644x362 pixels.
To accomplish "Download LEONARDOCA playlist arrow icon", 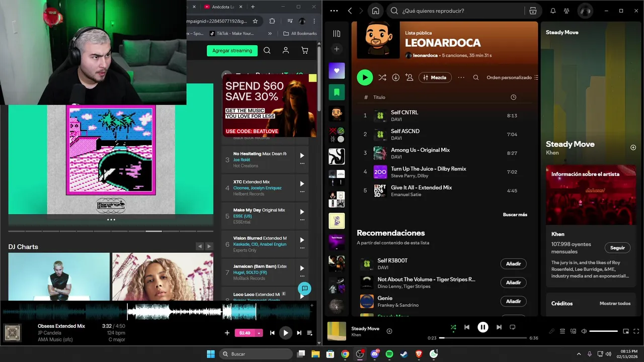I will tap(395, 77).
